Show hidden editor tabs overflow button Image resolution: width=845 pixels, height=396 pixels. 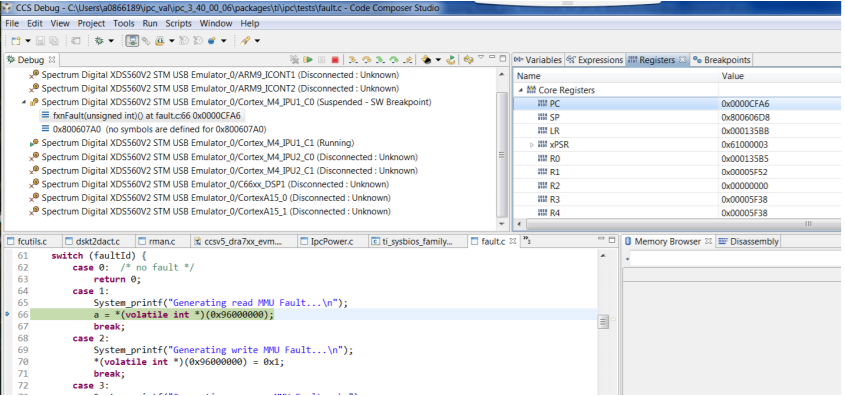[527, 241]
